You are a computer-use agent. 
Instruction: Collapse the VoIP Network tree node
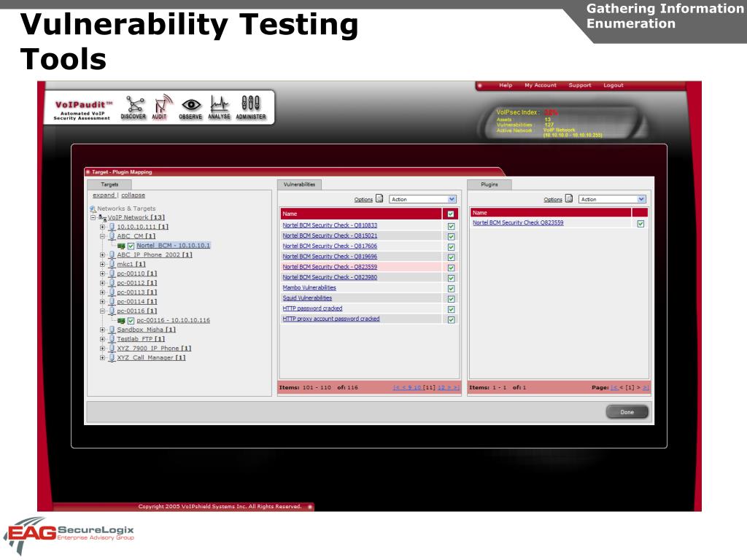(93, 217)
